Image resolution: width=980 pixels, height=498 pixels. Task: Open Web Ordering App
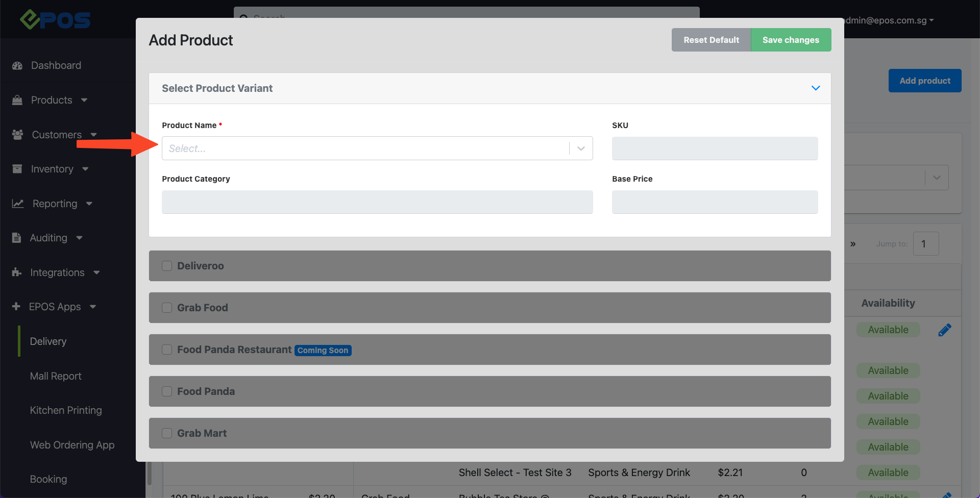coord(72,445)
